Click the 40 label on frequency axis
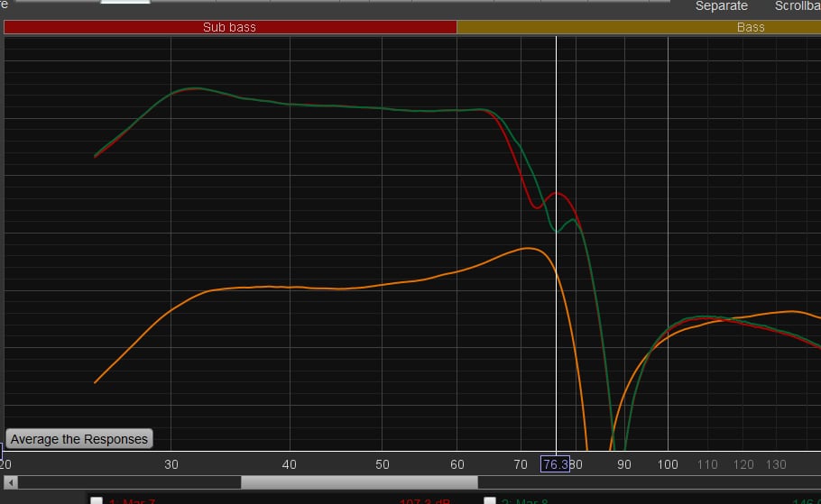 coord(289,464)
